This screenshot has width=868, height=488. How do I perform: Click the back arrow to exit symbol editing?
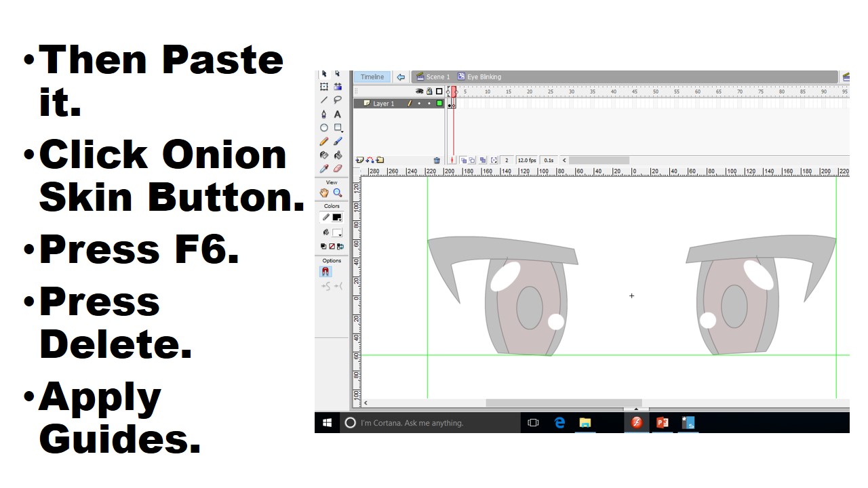click(x=400, y=77)
